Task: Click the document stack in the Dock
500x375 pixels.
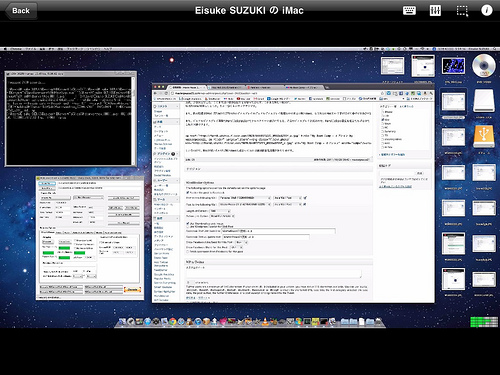Action: pos(362,321)
